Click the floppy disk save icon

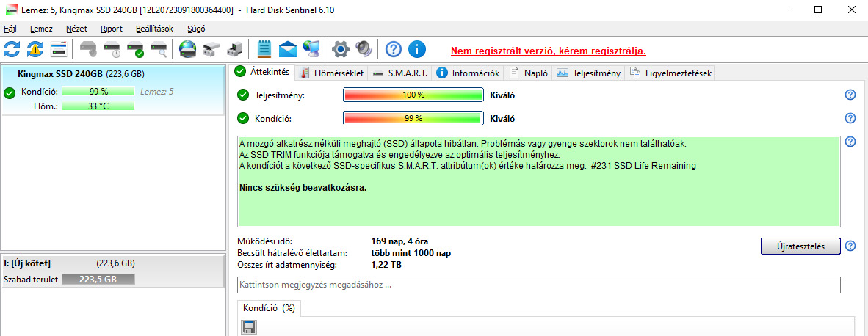click(248, 327)
